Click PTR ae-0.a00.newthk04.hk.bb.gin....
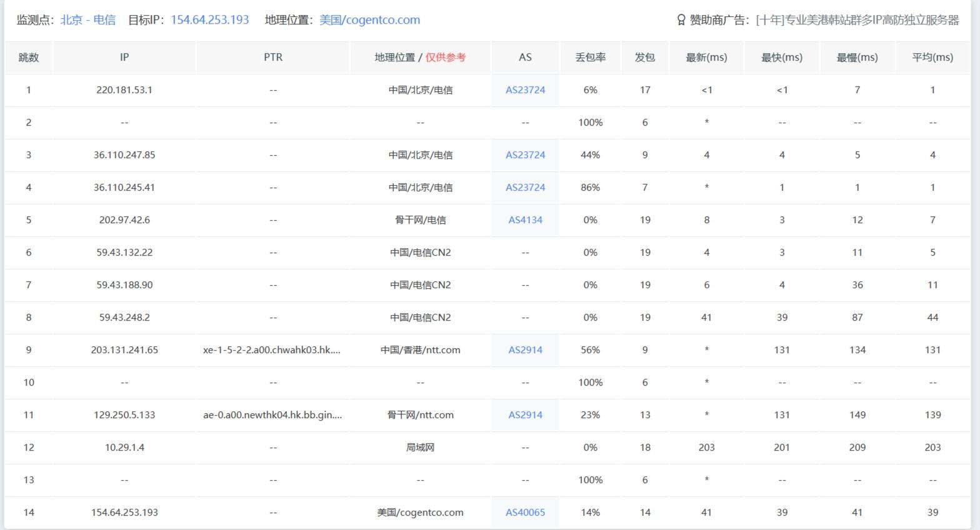Viewport: 980px width, 530px height. pyautogui.click(x=272, y=415)
